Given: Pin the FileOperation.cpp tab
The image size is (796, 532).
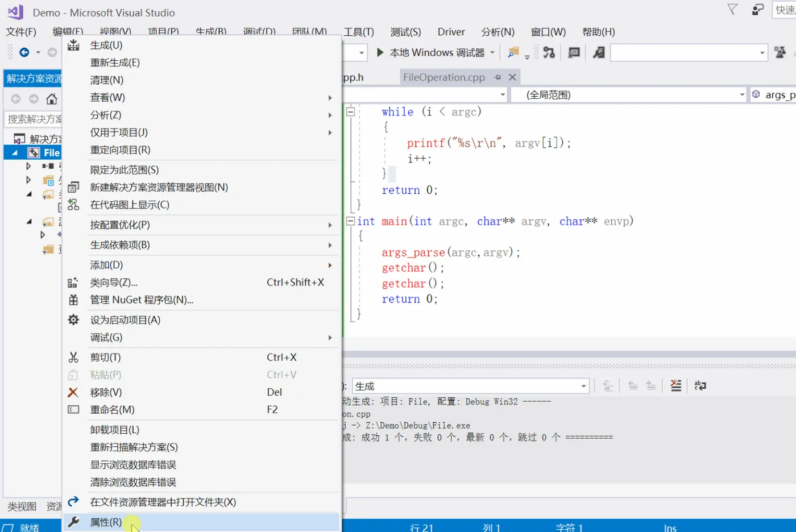Looking at the screenshot, I should (x=498, y=77).
